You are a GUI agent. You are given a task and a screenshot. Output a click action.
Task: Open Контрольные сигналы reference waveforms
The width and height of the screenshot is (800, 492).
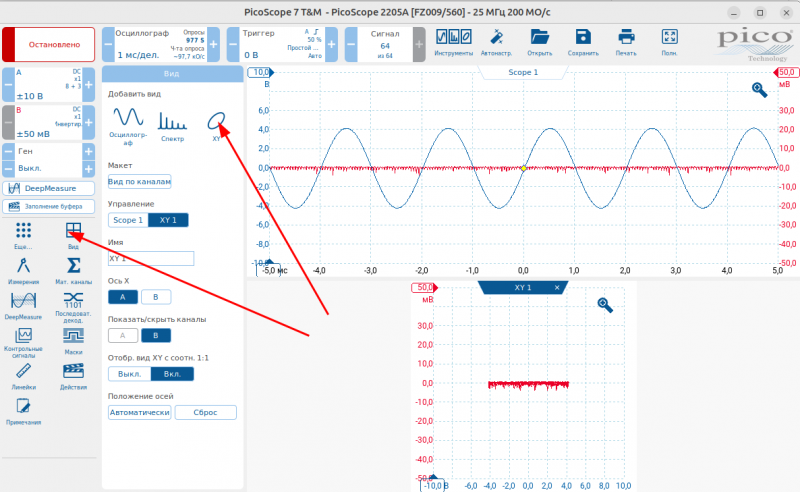click(x=23, y=342)
